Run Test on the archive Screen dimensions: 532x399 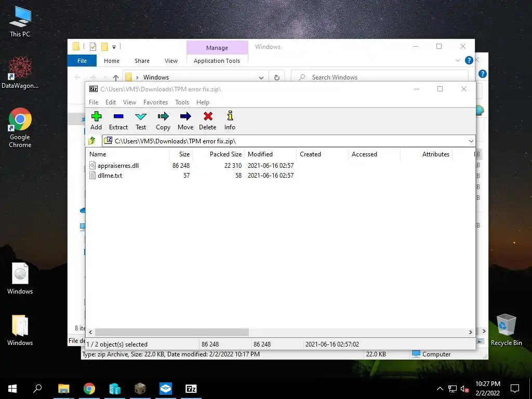click(x=141, y=121)
